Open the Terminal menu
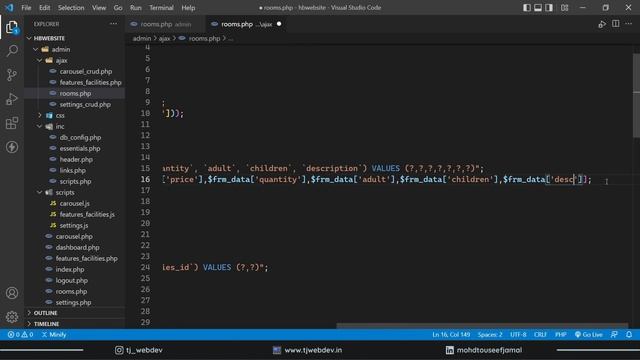 161,8
